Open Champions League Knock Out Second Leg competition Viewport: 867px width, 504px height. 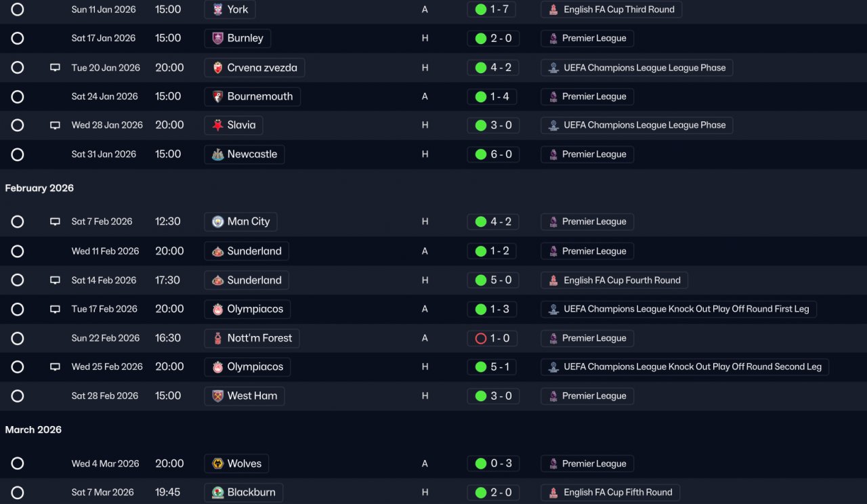692,366
